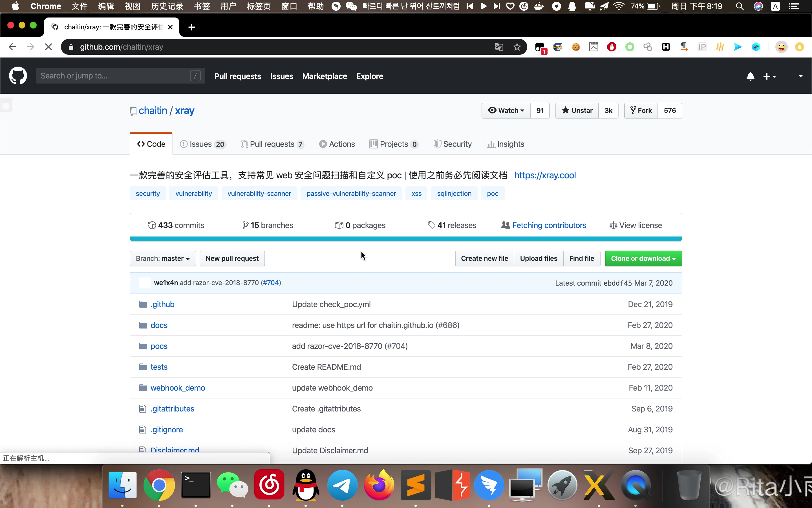Select the vulnerability-scanner topic tag
Image resolution: width=812 pixels, height=508 pixels.
coord(259,194)
